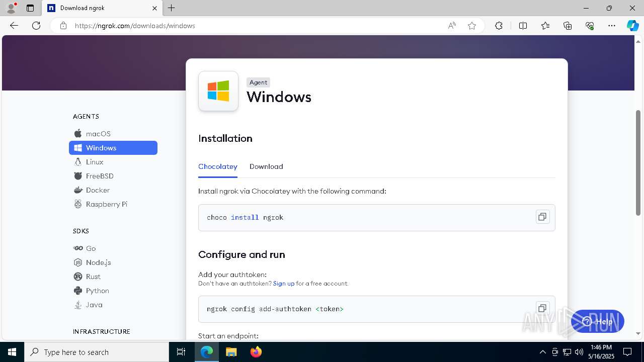Open a new browser tab
644x362 pixels.
[x=172, y=8]
